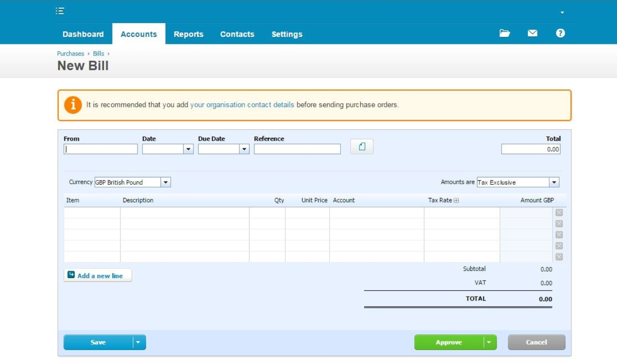Open the Save button dropdown arrow
Viewport: 617px width, 364px height.
(x=138, y=343)
